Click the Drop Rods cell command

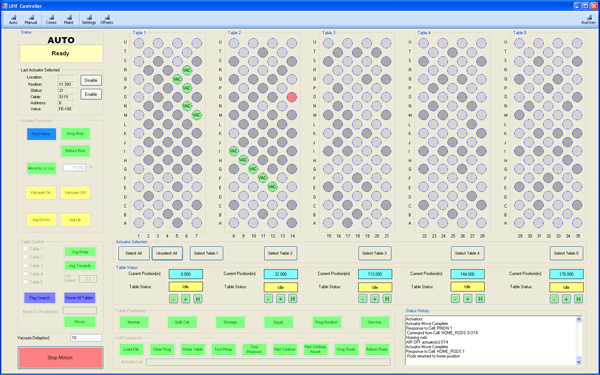point(346,349)
